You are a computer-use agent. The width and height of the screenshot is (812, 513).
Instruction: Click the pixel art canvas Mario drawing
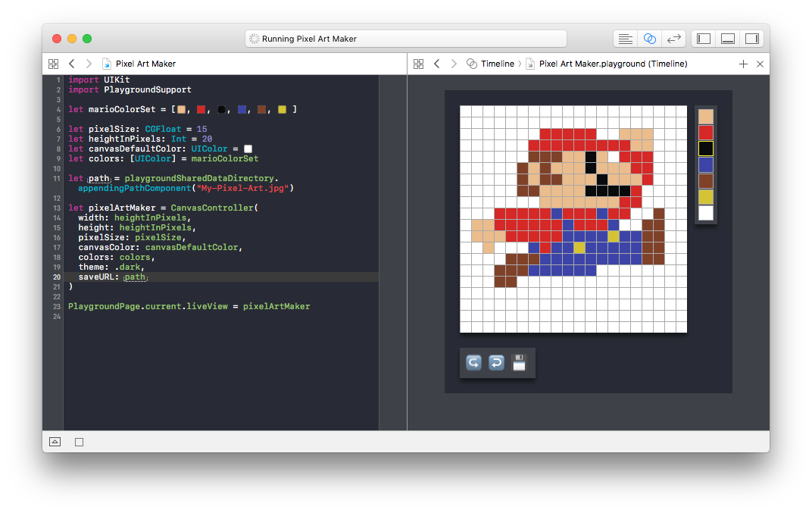[x=573, y=219]
